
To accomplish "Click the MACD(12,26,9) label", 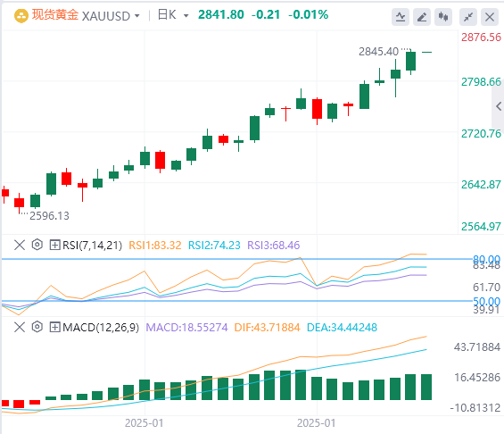I will click(x=101, y=328).
